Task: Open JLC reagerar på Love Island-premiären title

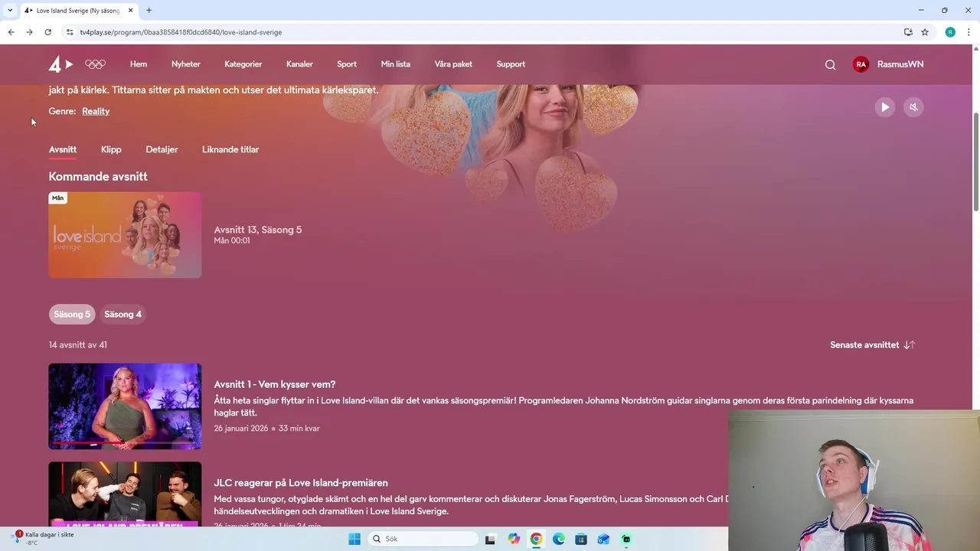Action: (301, 483)
